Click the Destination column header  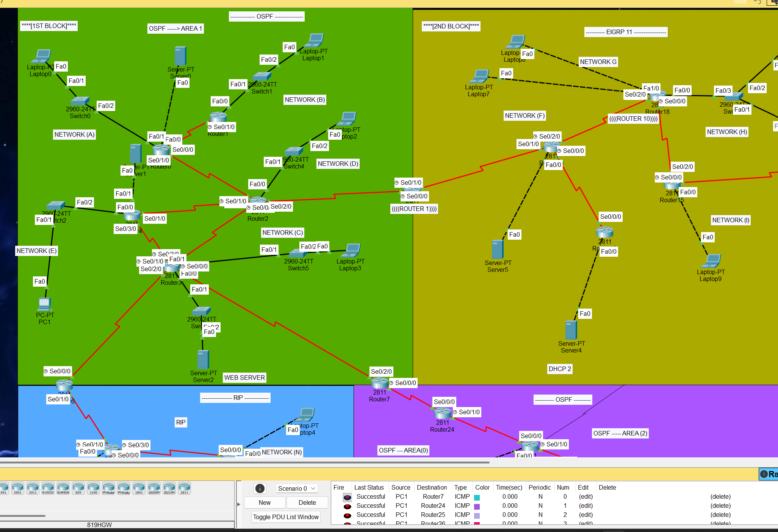(x=432, y=487)
